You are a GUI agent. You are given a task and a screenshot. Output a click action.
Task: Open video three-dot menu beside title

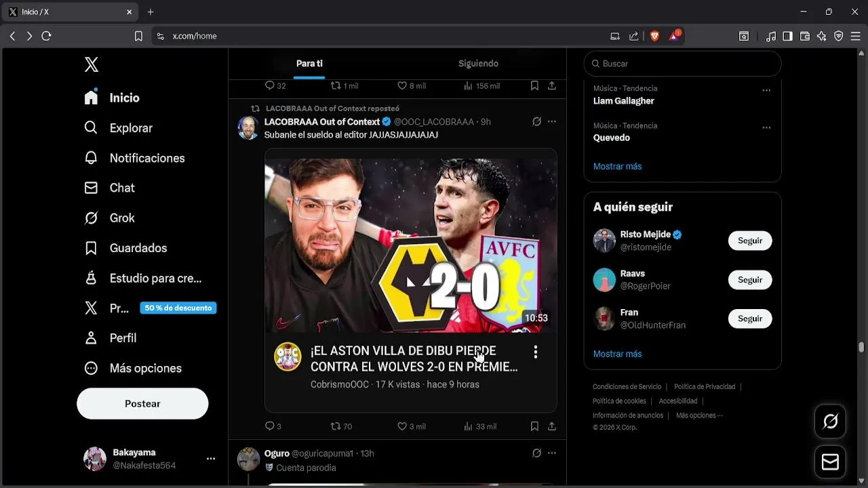click(x=536, y=352)
